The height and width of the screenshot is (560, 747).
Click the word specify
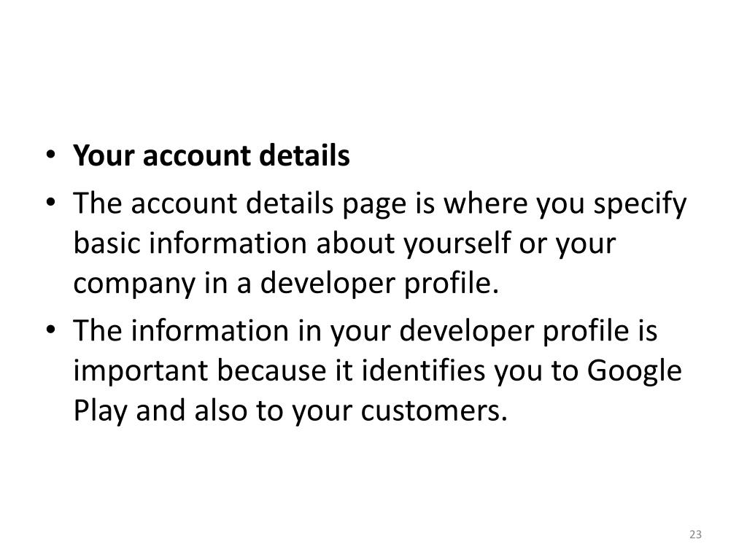click(640, 205)
